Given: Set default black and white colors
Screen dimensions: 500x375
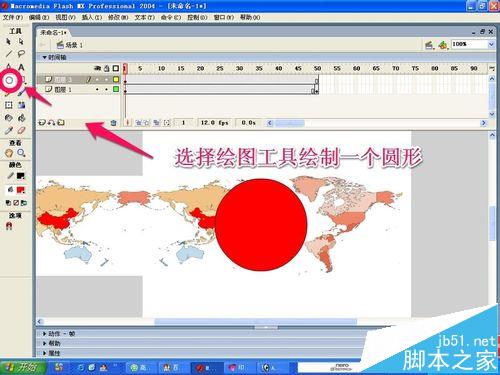Looking at the screenshot, I should tap(8, 203).
